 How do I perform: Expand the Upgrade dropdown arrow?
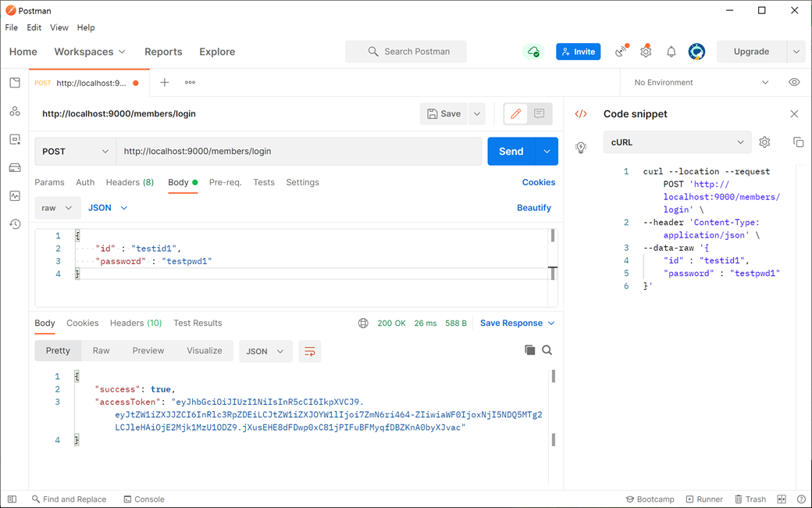coord(796,52)
